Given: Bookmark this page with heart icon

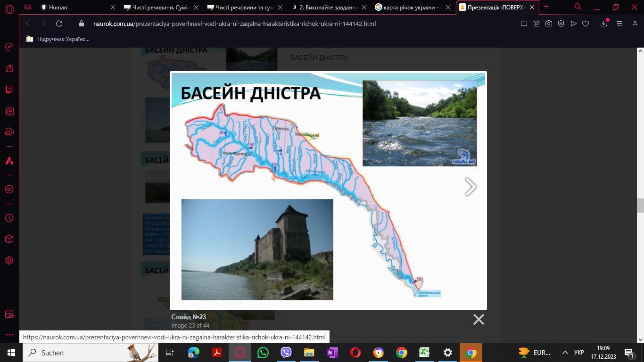Looking at the screenshot, I should 586,24.
